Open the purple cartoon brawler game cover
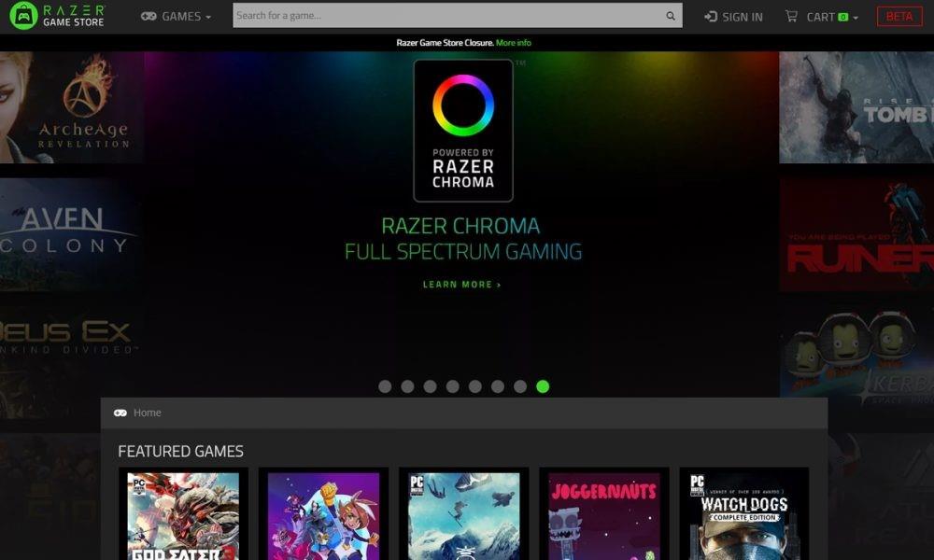 pyautogui.click(x=323, y=516)
